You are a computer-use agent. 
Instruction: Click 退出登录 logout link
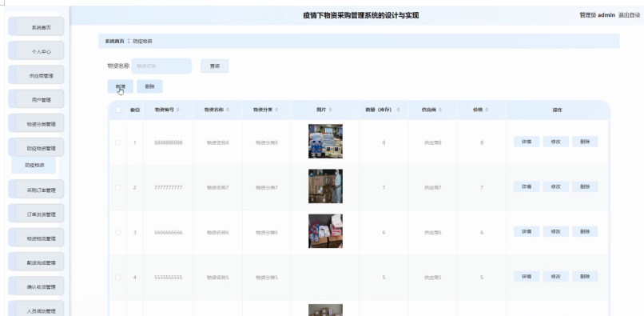pos(629,15)
